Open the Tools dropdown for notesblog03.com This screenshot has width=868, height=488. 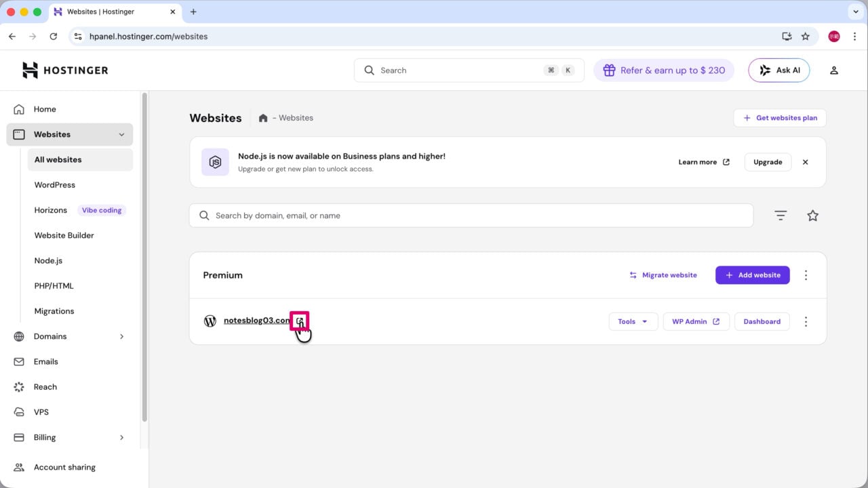click(633, 322)
